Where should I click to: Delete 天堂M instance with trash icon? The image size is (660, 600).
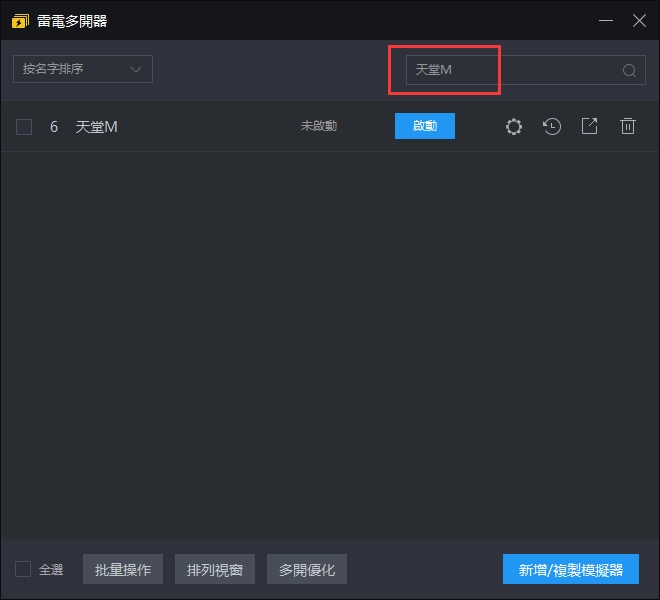(628, 126)
